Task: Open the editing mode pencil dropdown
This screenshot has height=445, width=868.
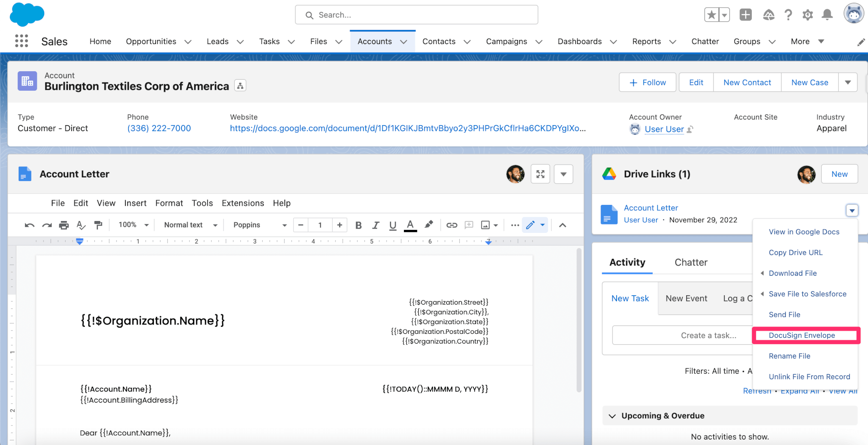Action: 535,225
